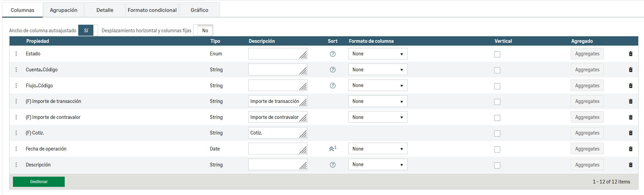The width and height of the screenshot is (644, 195).
Task: Remove the (F) Cotiz. row via trash icon
Action: (630, 133)
